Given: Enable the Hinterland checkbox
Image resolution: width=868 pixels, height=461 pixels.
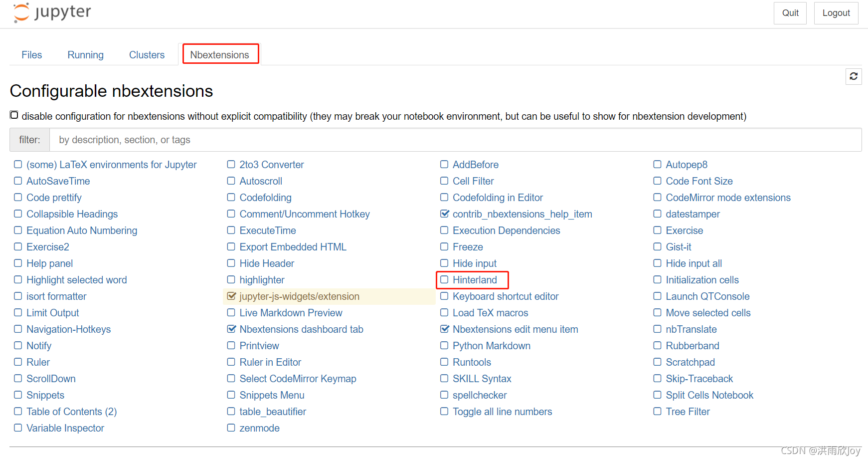Looking at the screenshot, I should click(444, 279).
